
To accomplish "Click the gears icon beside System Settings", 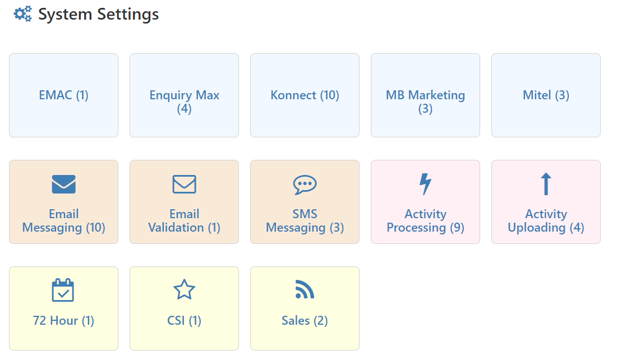I will click(23, 14).
